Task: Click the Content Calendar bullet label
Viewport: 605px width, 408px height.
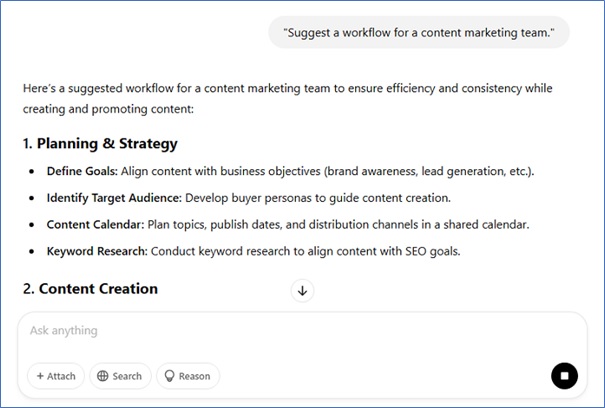Action: coord(92,225)
